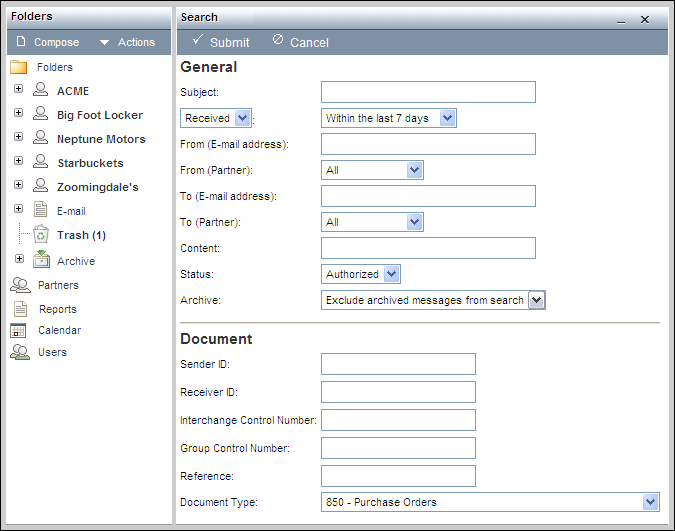Click the E-mail document icon
The width and height of the screenshot is (675, 531).
coord(41,211)
